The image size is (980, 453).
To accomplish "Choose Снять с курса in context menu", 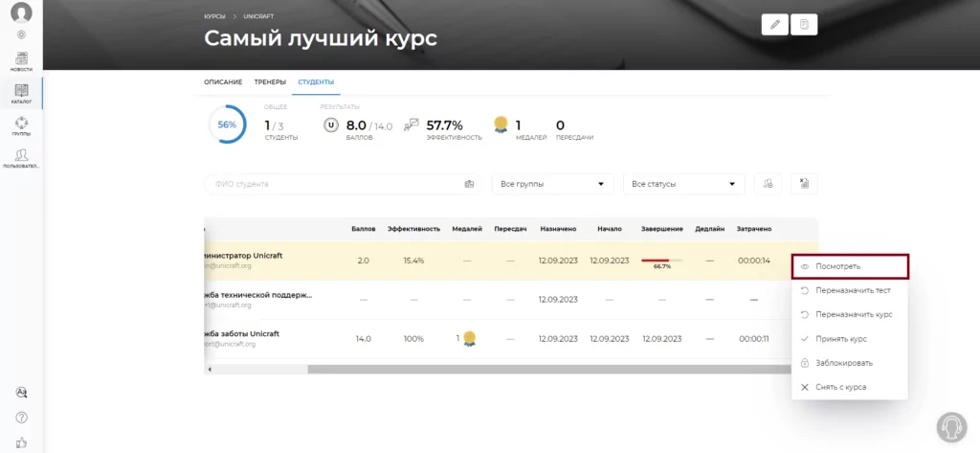I will (850, 387).
